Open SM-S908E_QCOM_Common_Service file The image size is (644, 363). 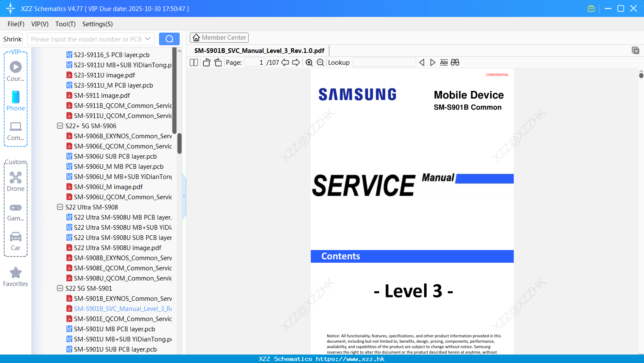pos(119,268)
